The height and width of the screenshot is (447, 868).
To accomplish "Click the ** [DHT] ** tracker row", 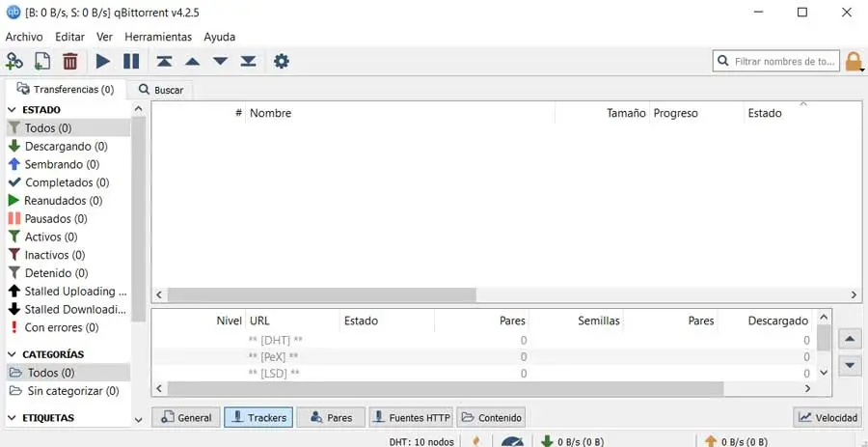I will (x=484, y=340).
